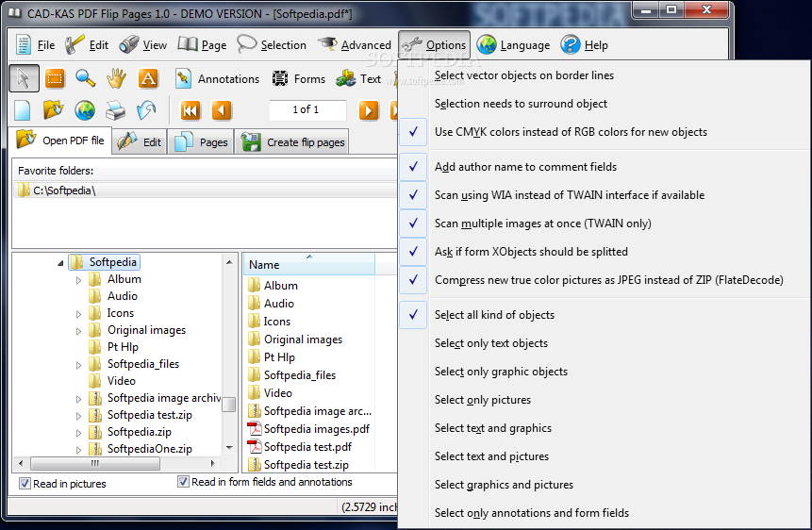Select 'Softpedia images.pdf' in file list
Image resolution: width=812 pixels, height=530 pixels.
click(308, 429)
